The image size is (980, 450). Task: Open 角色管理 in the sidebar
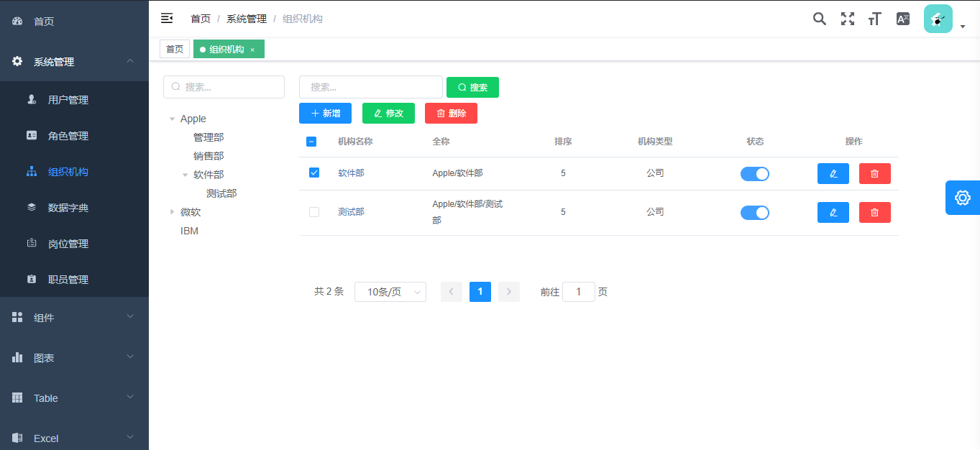point(74,136)
